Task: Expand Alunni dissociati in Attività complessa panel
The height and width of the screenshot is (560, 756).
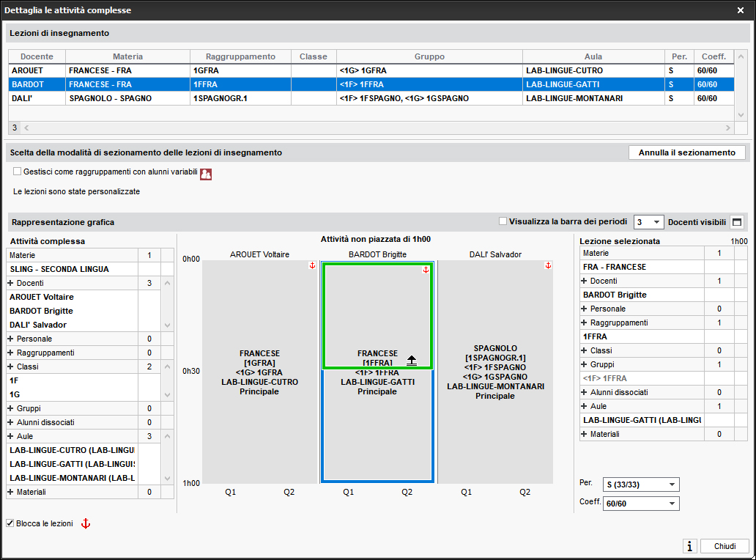Action: click(x=10, y=422)
